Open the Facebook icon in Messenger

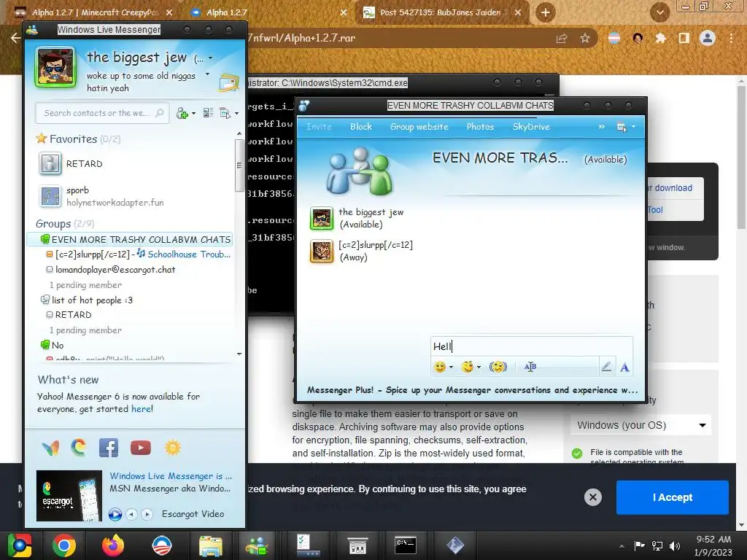point(109,448)
